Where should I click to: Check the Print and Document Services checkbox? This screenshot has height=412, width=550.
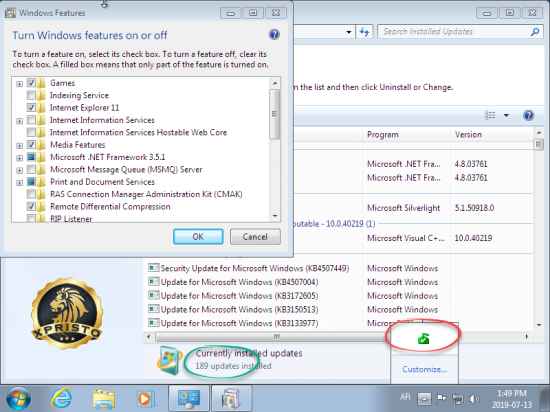(31, 182)
